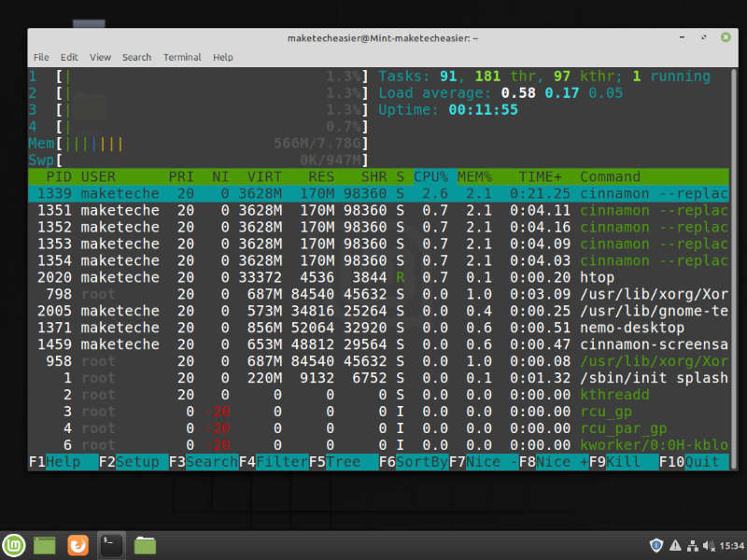This screenshot has width=747, height=560.
Task: Click the muted volume tray icon
Action: point(710,545)
